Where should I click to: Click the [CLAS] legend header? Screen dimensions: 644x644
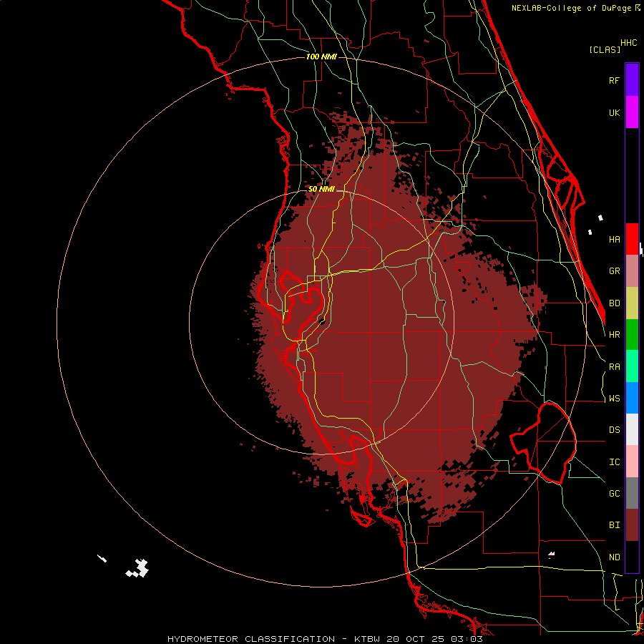605,49
